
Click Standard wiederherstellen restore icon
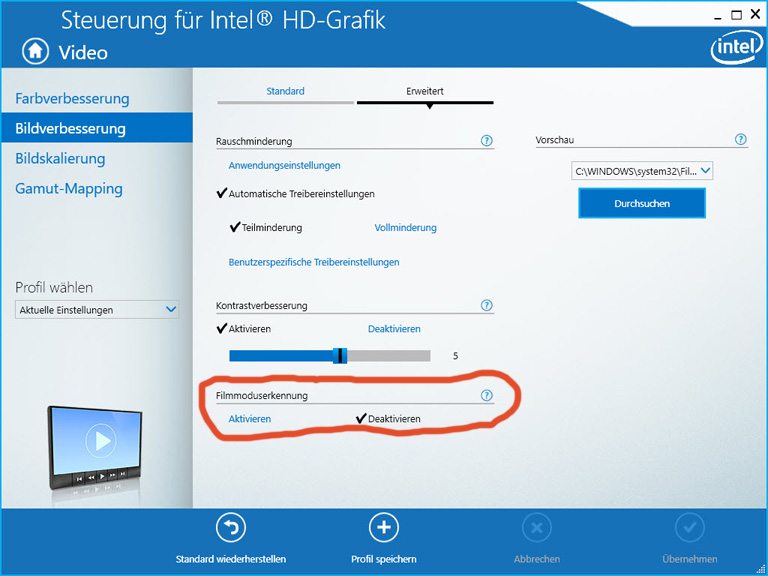click(230, 527)
